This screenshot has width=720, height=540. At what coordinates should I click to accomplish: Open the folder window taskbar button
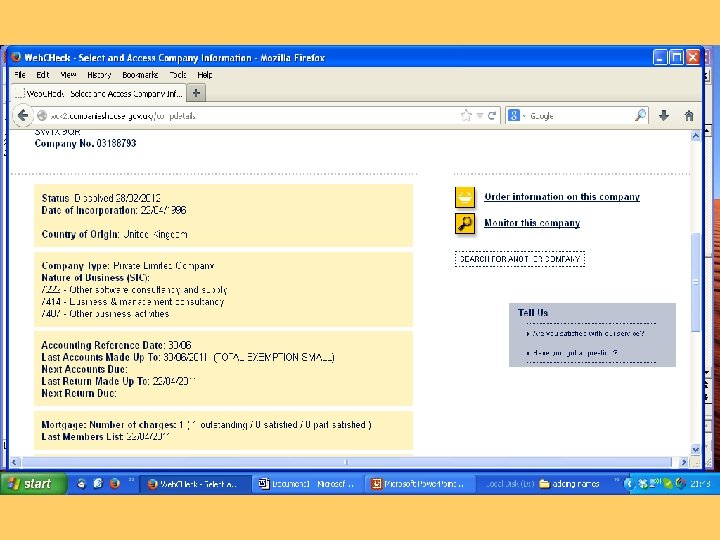(570, 484)
